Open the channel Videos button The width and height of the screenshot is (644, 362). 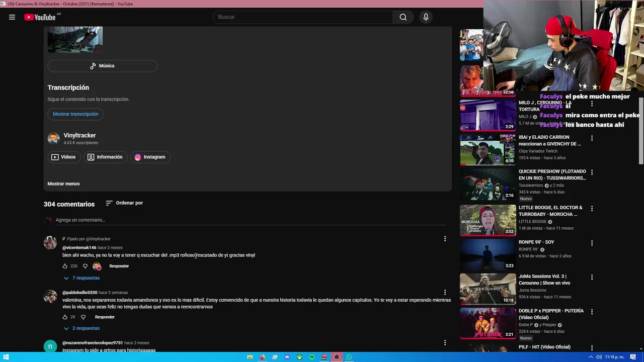[x=63, y=157]
